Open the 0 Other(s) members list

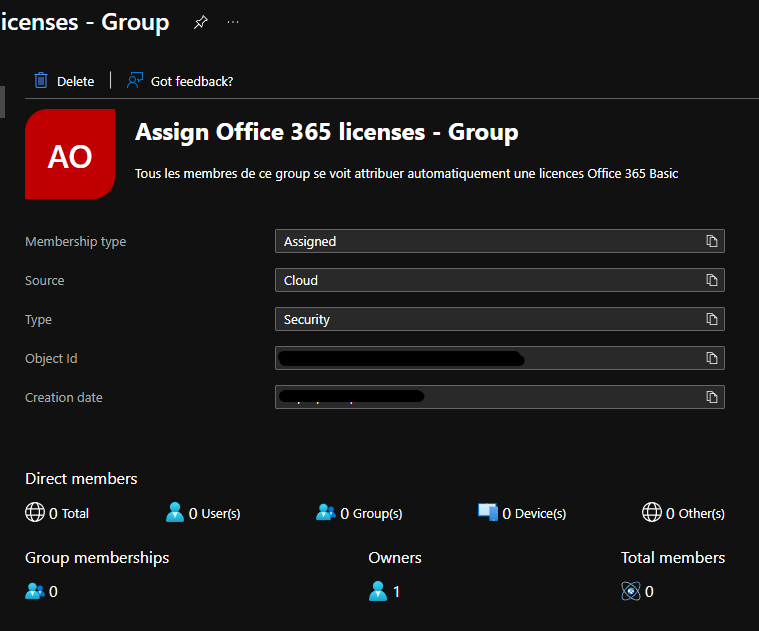tap(696, 513)
